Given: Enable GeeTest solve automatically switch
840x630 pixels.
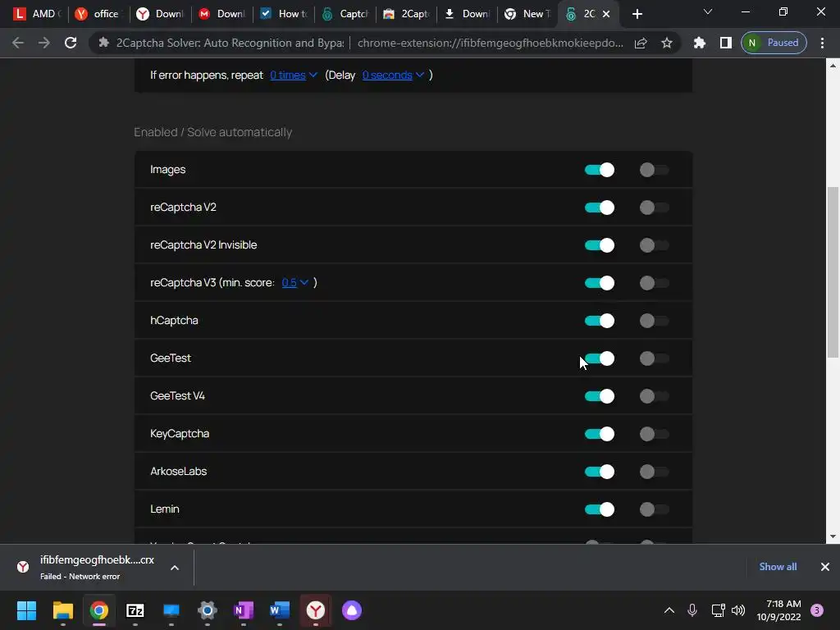Looking at the screenshot, I should pyautogui.click(x=654, y=358).
